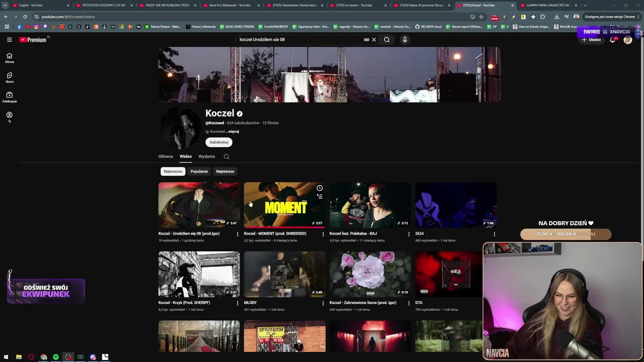644x362 pixels.
Task: Open the Główna home sidebar item
Action: [x=9, y=58]
